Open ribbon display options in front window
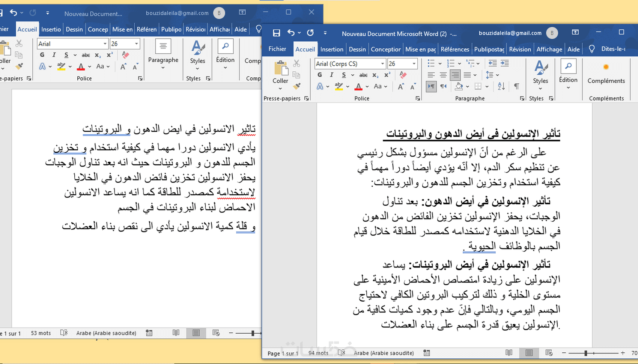 pos(575,32)
